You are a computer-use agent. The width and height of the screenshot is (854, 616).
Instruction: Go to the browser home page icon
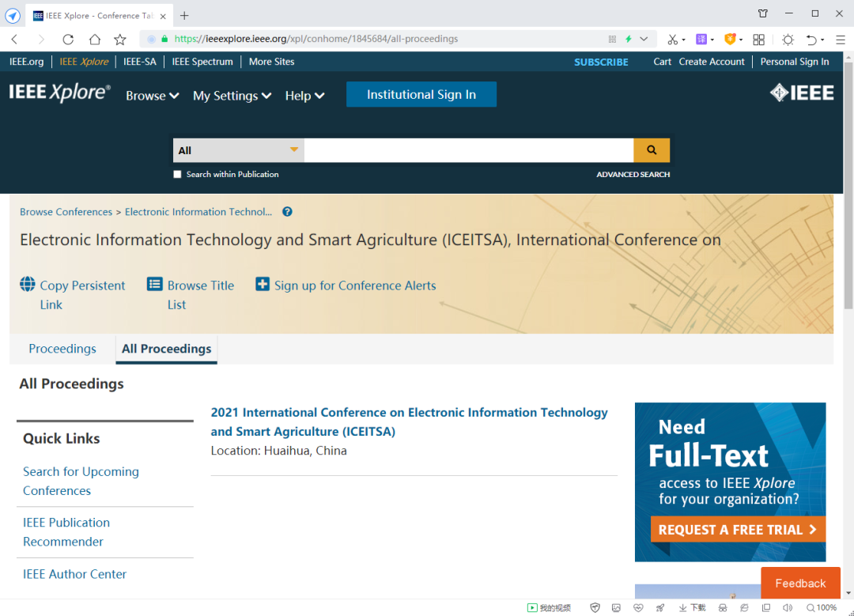click(94, 39)
